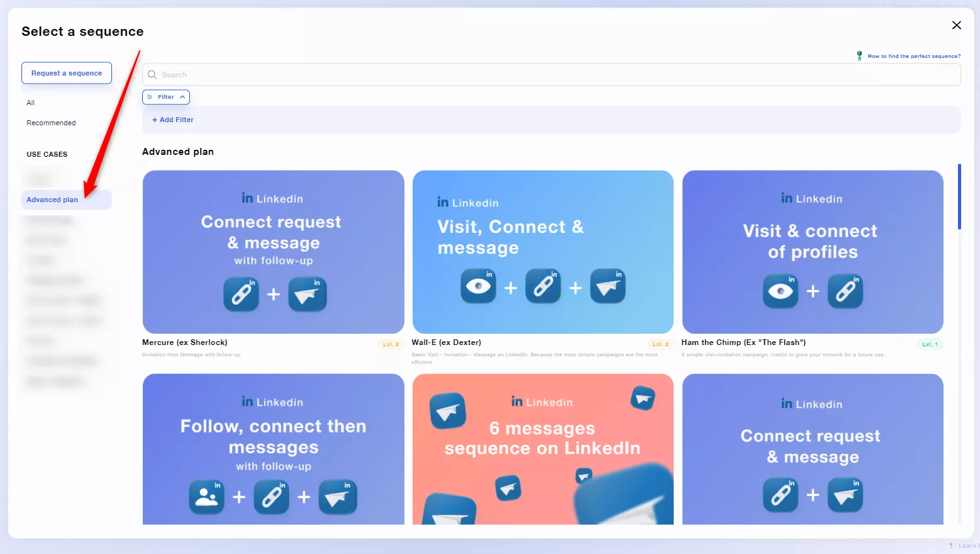Viewport: 980px width, 554px height.
Task: Click the eye icon on Visit & connect card
Action: (x=780, y=291)
